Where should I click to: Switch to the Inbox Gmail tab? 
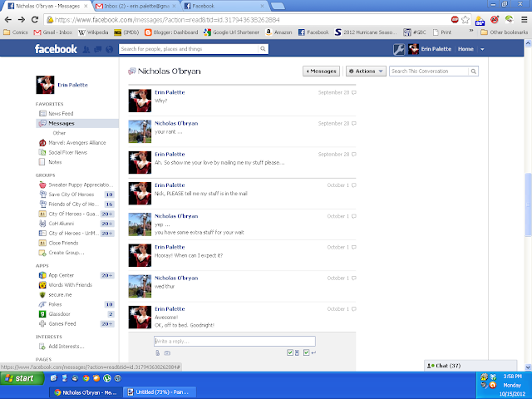136,6
